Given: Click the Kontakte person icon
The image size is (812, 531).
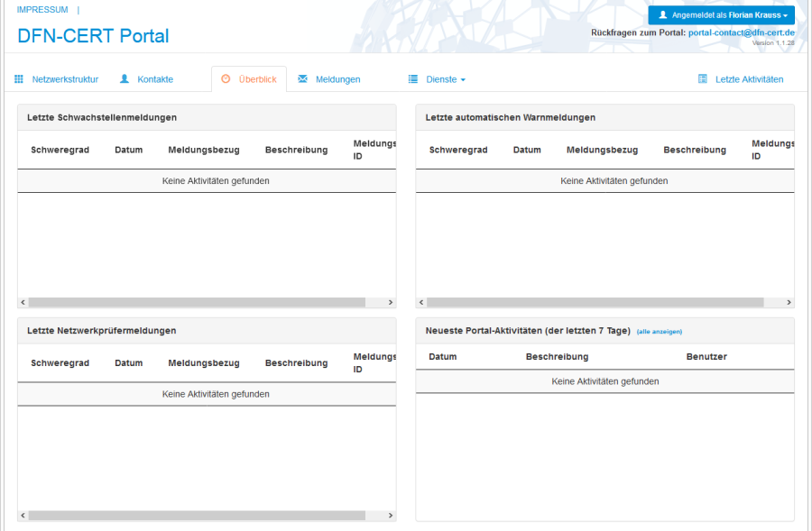Looking at the screenshot, I should click(x=123, y=78).
